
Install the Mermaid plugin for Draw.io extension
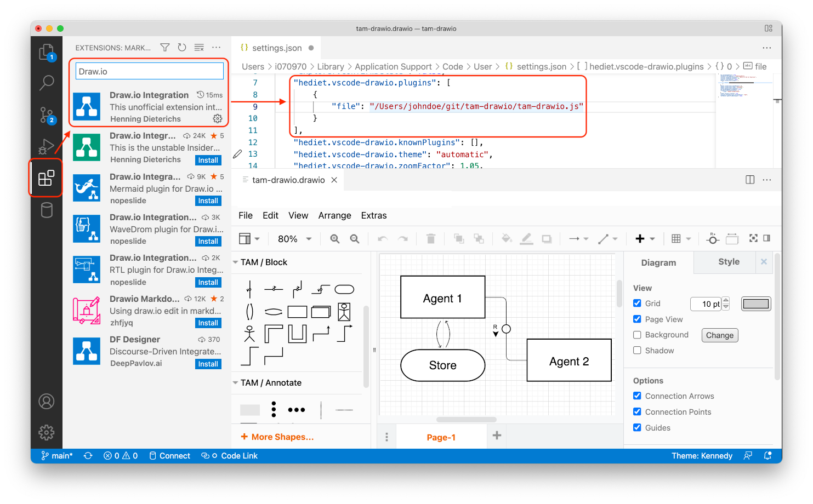[208, 201]
